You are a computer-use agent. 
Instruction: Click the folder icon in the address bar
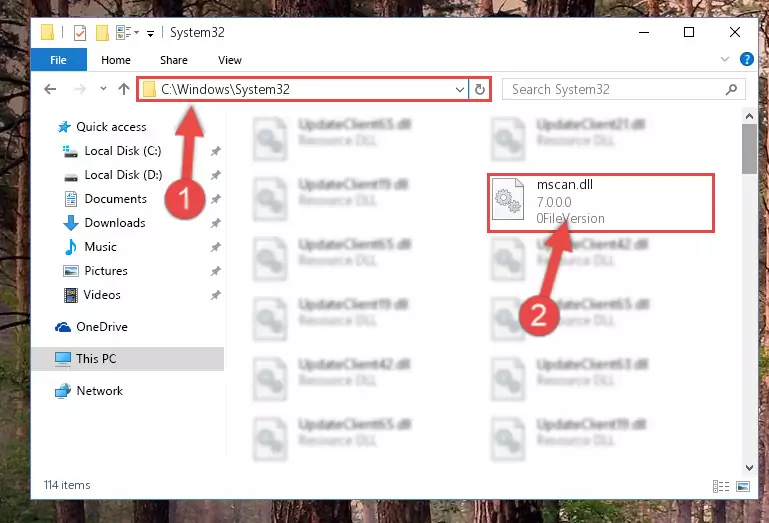149,89
